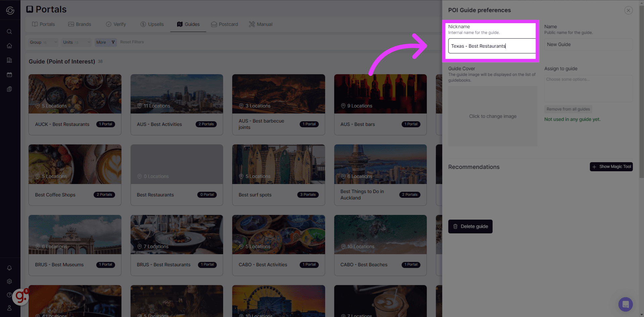Close the POI Guide preferences panel
Screen dimensions: 644x317
click(x=628, y=10)
